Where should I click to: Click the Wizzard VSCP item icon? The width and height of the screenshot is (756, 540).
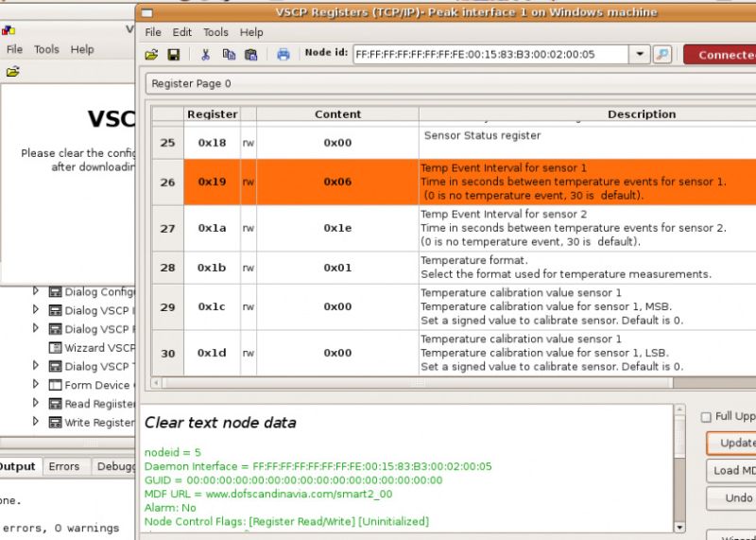coord(56,348)
